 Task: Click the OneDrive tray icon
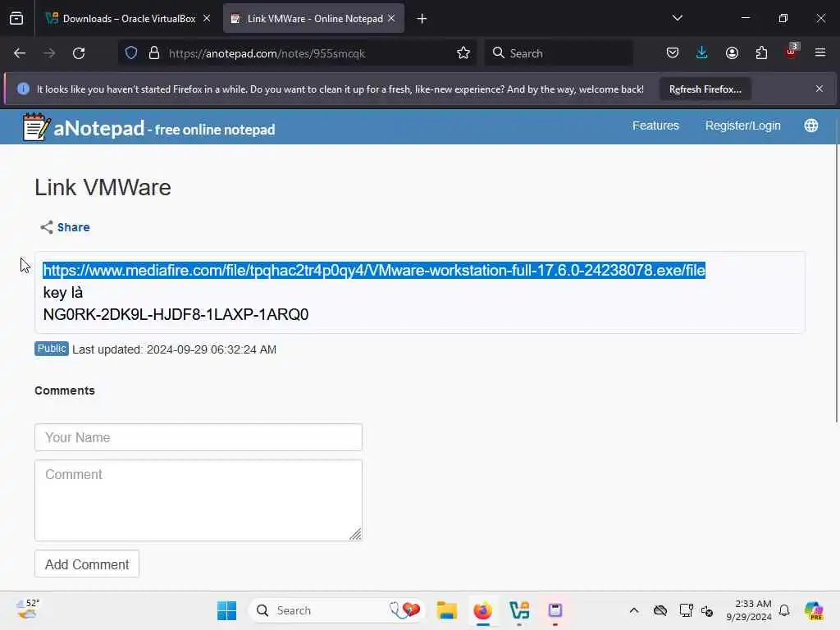pos(660,610)
